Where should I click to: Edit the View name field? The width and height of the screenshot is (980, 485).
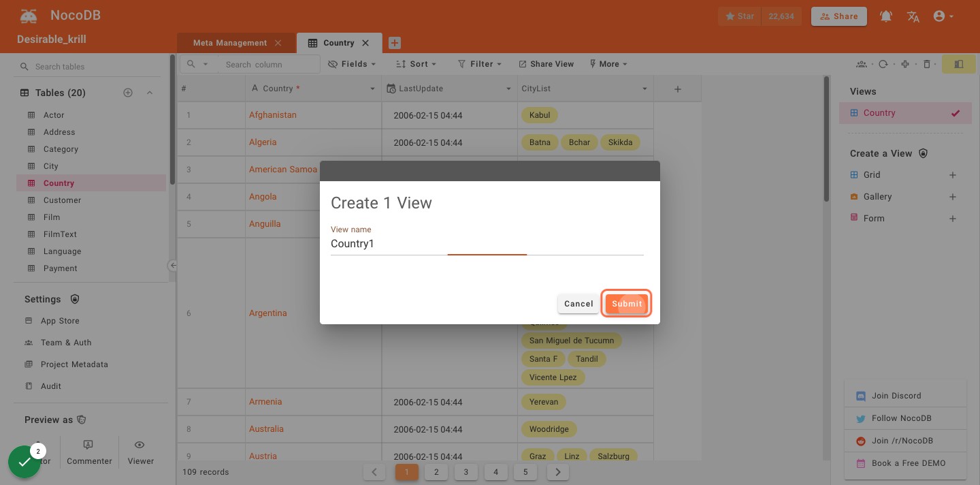pyautogui.click(x=487, y=244)
